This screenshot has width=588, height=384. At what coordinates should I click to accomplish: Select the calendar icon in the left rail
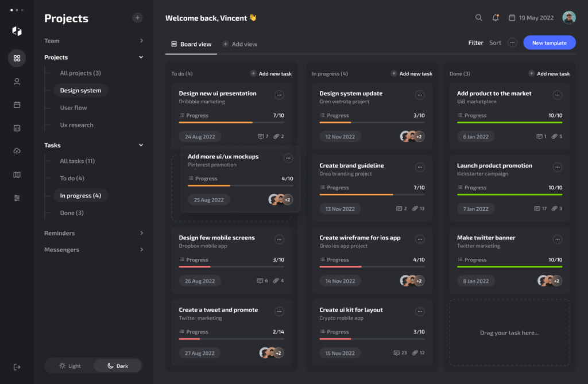coord(17,104)
